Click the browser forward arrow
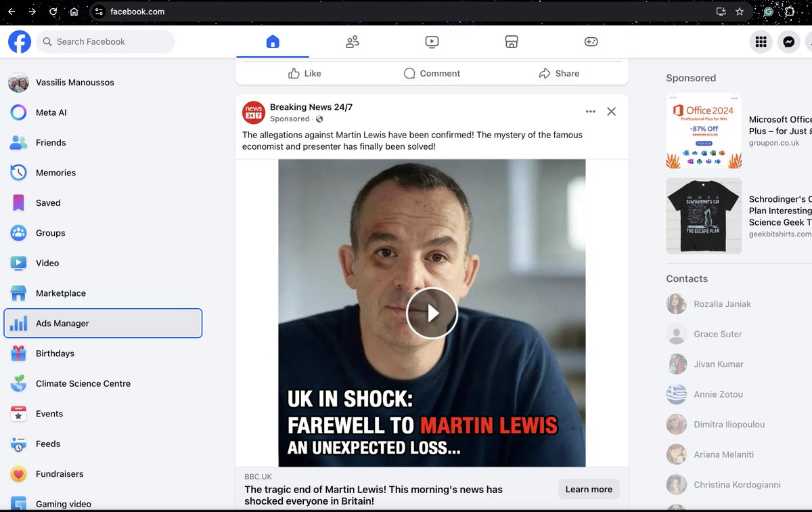Screen dimensions: 812x512 coord(32,12)
